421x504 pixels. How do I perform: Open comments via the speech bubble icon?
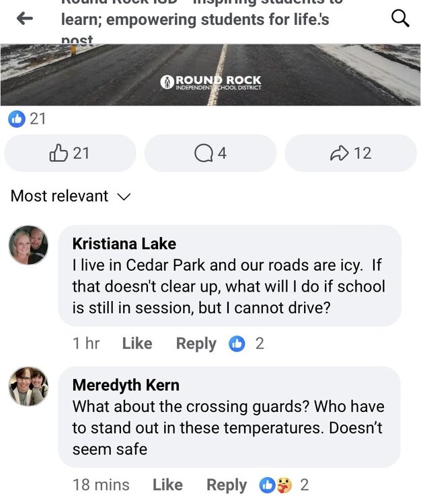point(210,153)
